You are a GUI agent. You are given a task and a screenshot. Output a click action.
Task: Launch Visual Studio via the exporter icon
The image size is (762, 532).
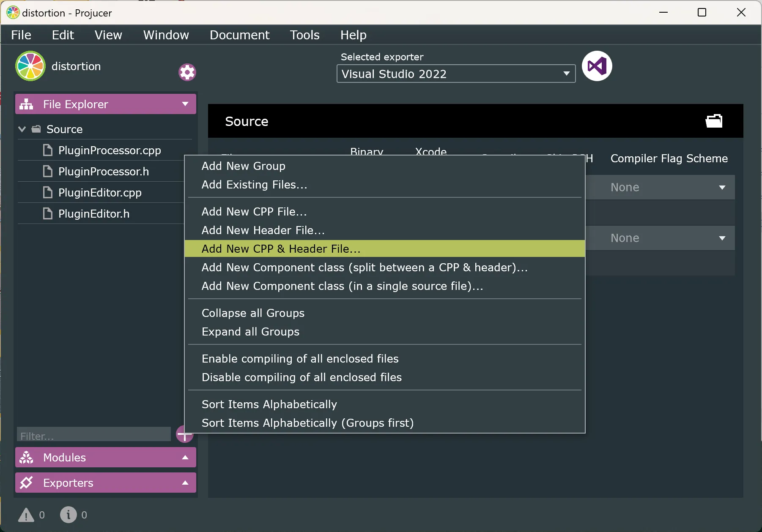597,66
